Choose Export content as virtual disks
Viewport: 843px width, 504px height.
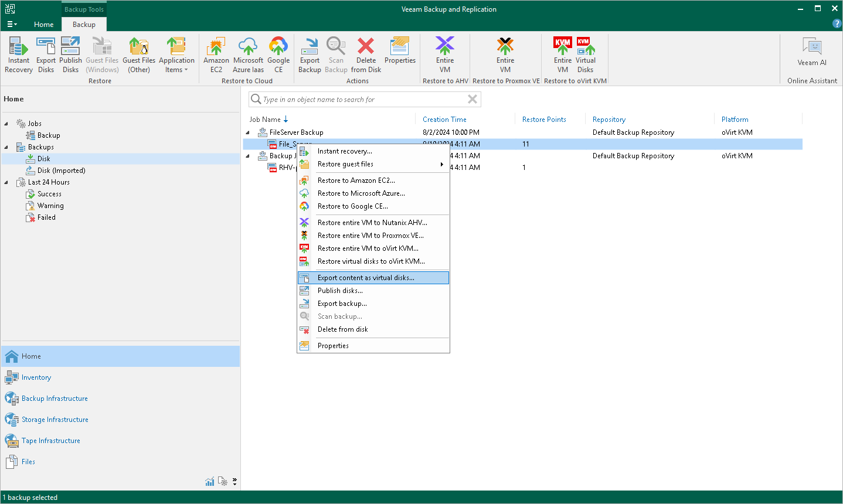tap(373, 278)
